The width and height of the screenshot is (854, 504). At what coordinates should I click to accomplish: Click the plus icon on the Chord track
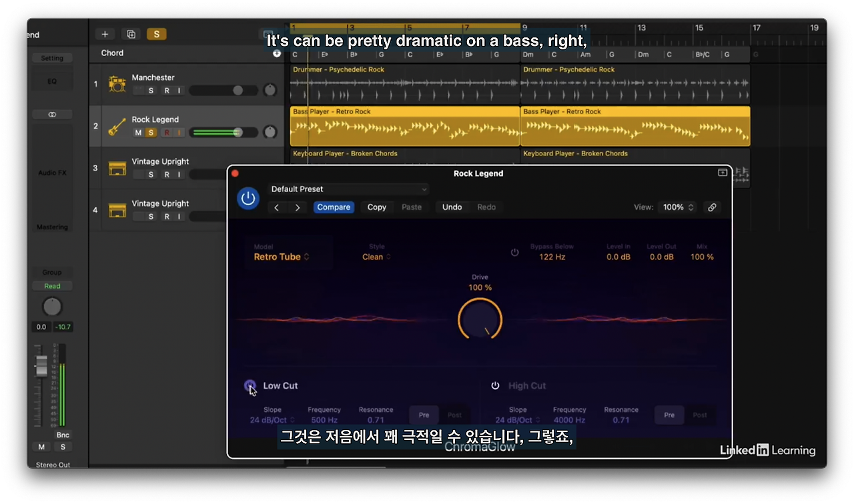coord(277,53)
